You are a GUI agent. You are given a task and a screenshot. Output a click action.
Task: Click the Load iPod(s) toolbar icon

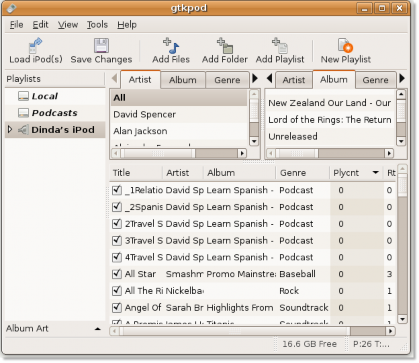[x=35, y=46]
